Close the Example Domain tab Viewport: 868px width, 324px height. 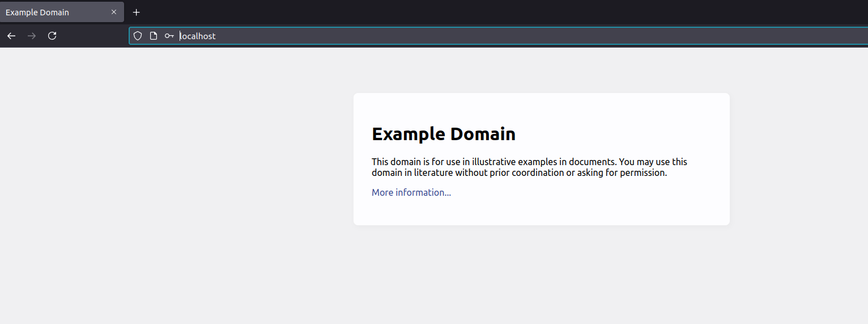(114, 12)
